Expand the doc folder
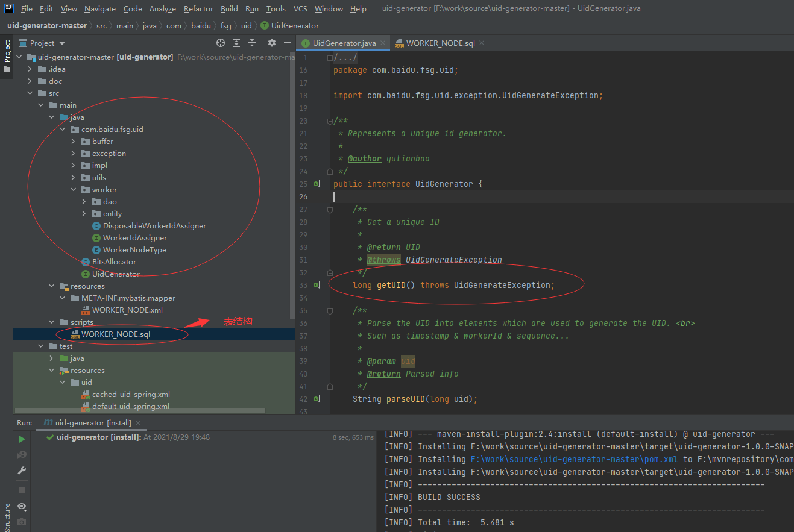Viewport: 794px width, 532px height. point(30,81)
